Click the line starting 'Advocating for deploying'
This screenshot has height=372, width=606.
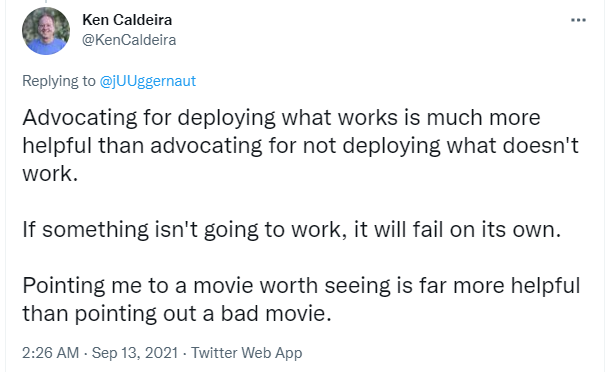[281, 117]
